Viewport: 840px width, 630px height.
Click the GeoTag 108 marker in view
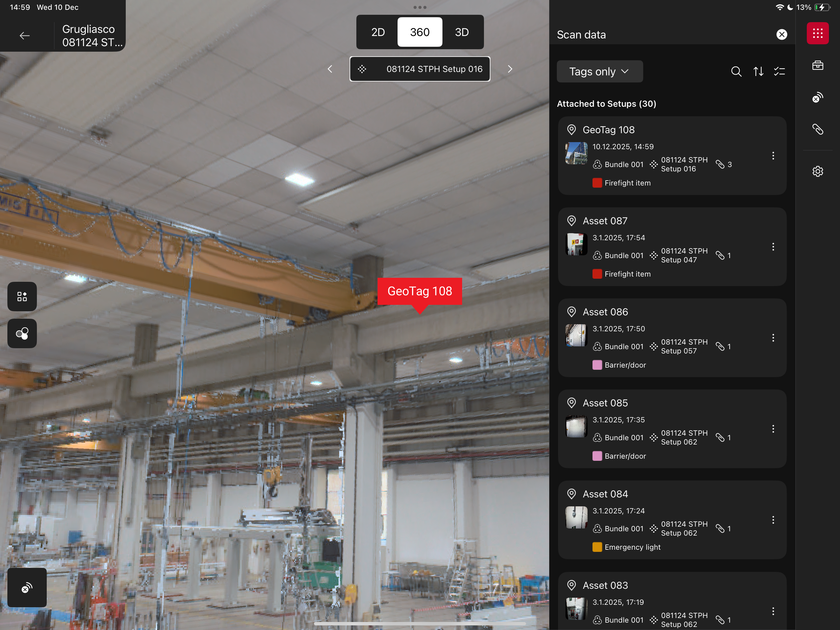pyautogui.click(x=419, y=291)
